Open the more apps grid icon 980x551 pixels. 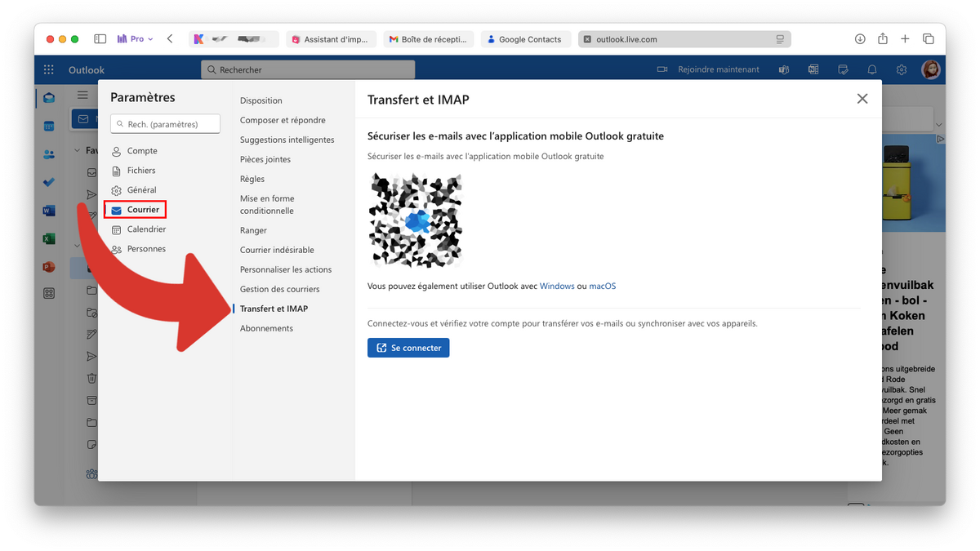pyautogui.click(x=49, y=293)
